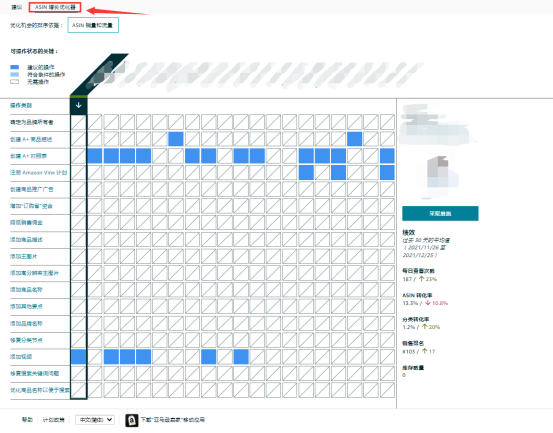This screenshot has width=553, height=433.
Task: Switch to the 建议 tab
Action: point(17,7)
